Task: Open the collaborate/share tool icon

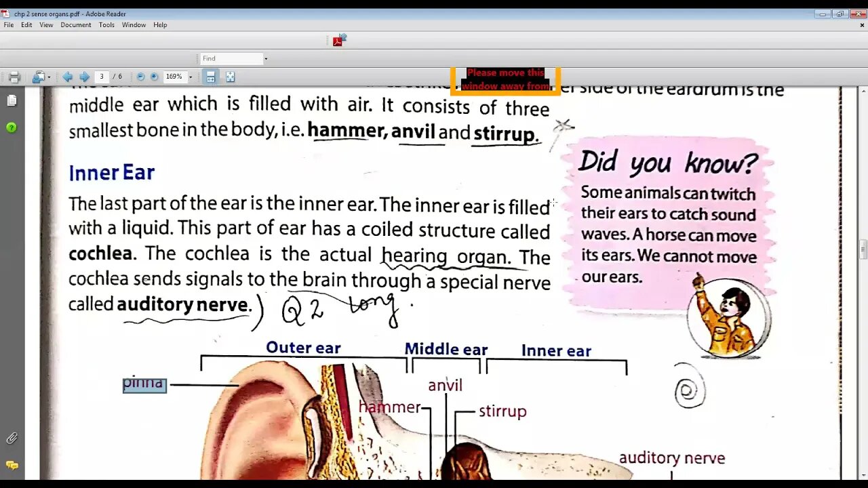Action: coord(39,77)
